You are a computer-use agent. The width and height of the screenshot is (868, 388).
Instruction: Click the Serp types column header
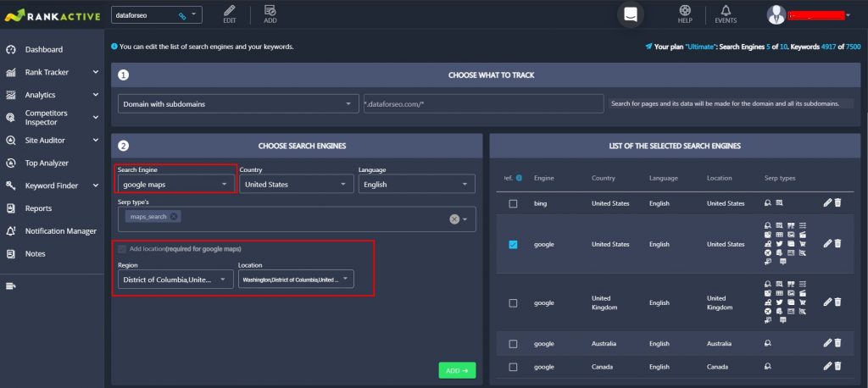(780, 178)
